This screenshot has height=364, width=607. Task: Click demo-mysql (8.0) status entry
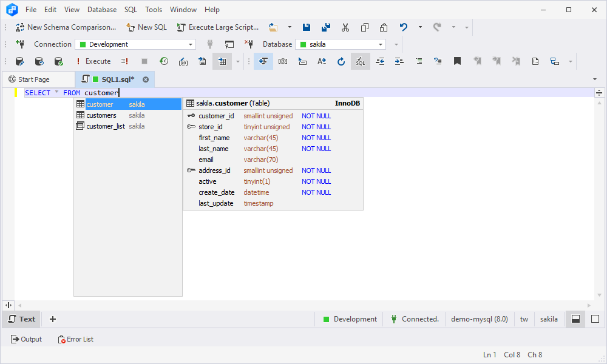tap(480, 319)
